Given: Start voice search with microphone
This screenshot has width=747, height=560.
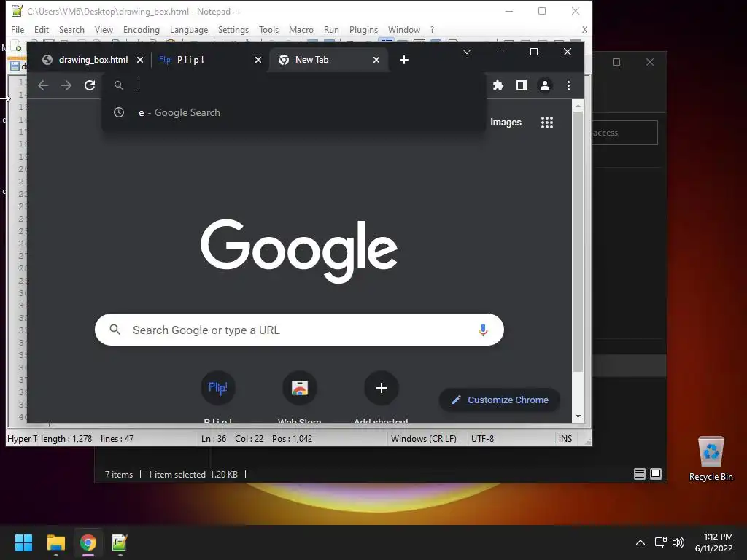Looking at the screenshot, I should click(483, 330).
